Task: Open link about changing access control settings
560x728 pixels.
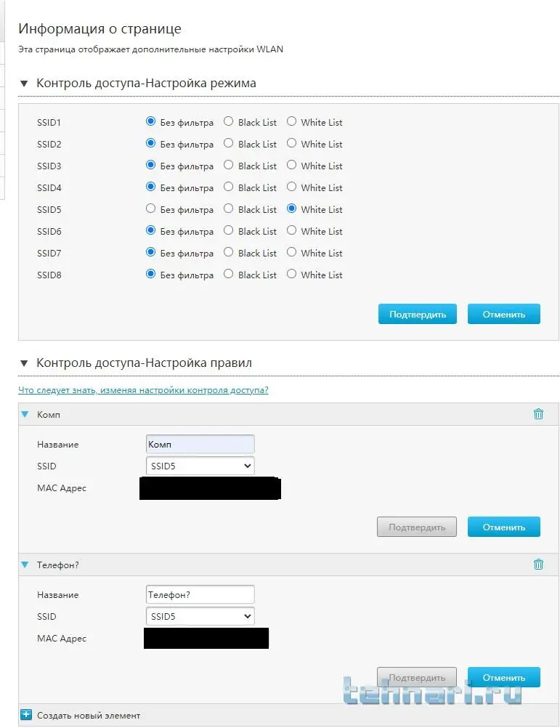Action: [x=143, y=390]
